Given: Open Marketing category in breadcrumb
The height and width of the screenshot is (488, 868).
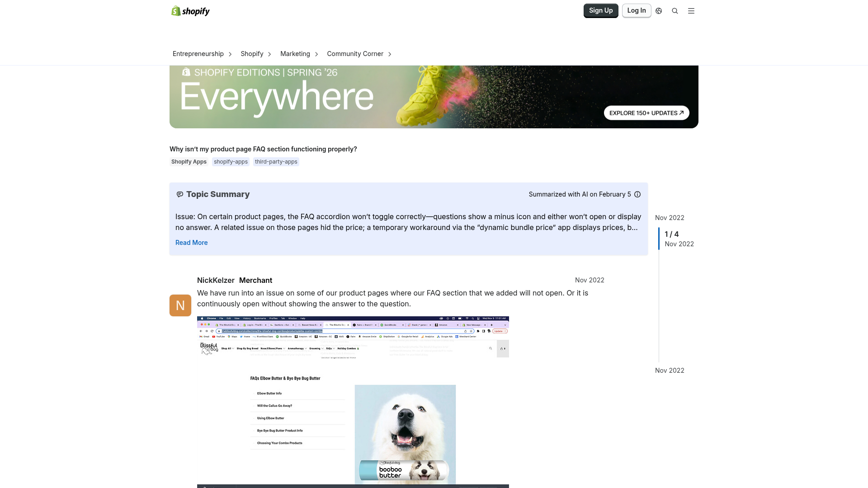Looking at the screenshot, I should click(295, 54).
